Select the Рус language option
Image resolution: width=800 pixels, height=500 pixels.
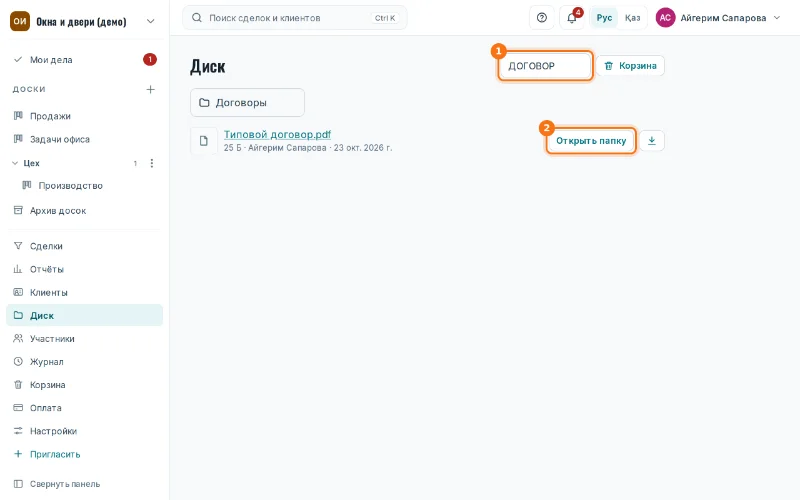tap(604, 18)
